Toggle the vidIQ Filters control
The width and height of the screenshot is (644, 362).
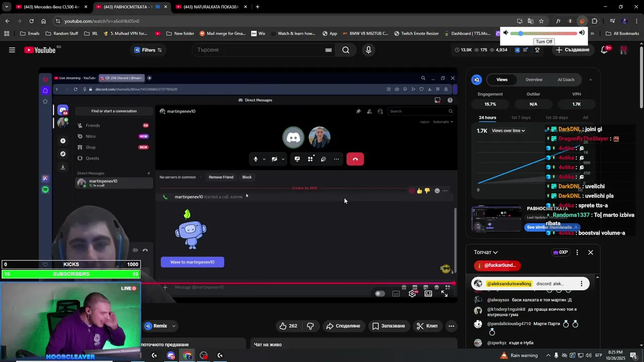148,50
